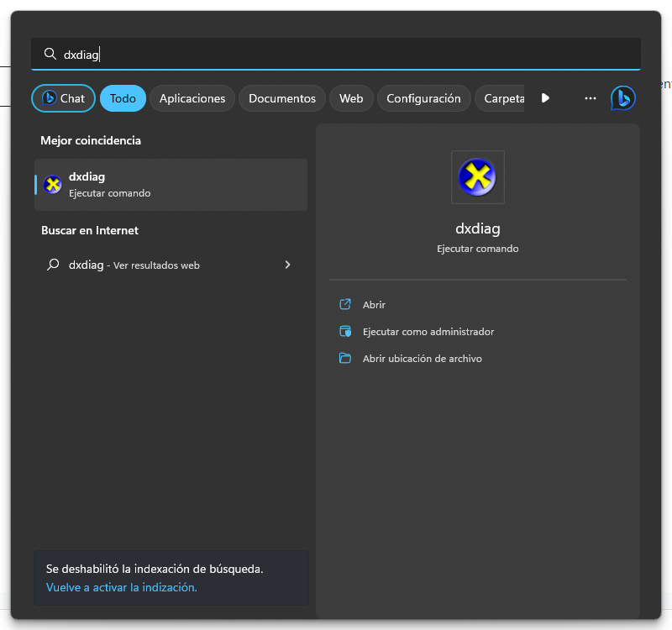
Task: Open the three-dot more options menu
Action: tap(591, 98)
